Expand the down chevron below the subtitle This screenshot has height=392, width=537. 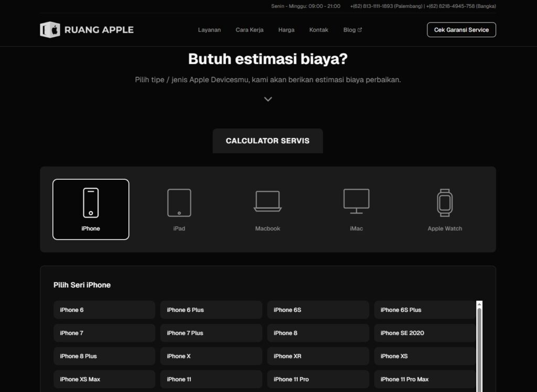pyautogui.click(x=268, y=99)
